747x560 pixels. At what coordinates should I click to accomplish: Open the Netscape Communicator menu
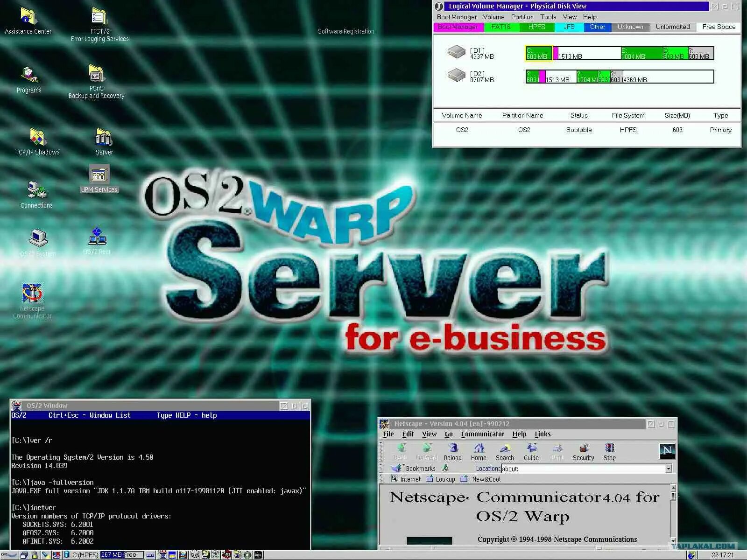pyautogui.click(x=482, y=434)
